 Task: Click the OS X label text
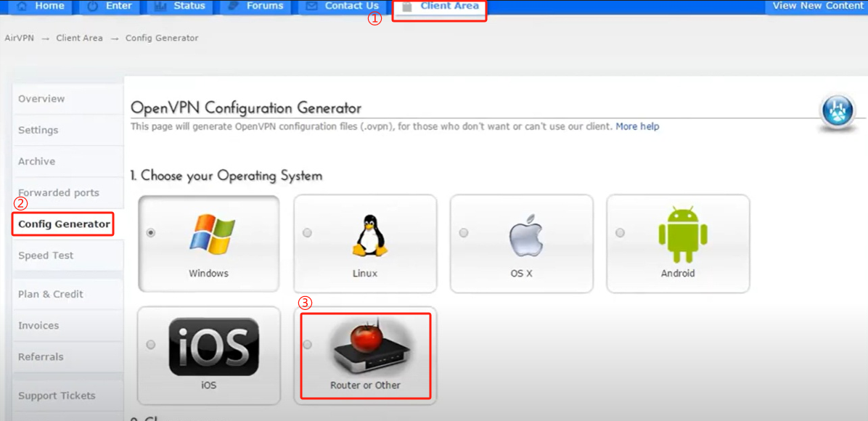(522, 274)
